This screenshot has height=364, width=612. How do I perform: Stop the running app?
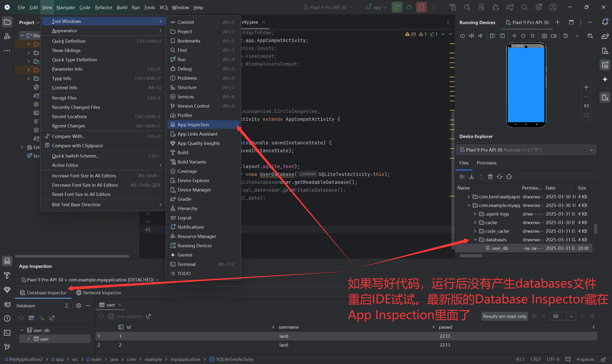click(421, 7)
